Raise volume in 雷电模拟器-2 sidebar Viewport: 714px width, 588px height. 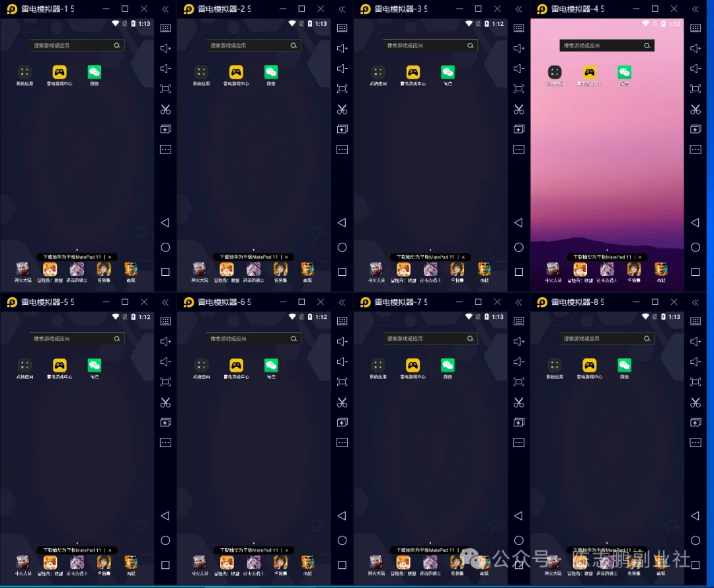tap(342, 48)
